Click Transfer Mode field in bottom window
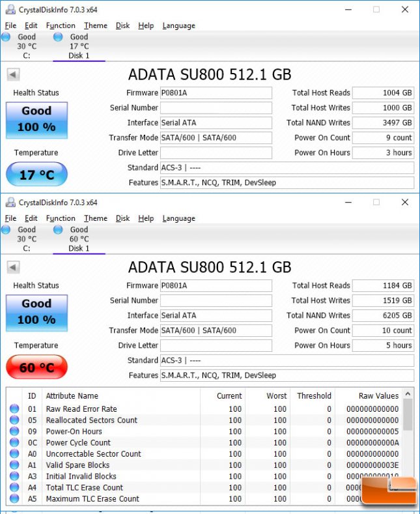Viewport: 420px width, 514px height. coord(216,330)
